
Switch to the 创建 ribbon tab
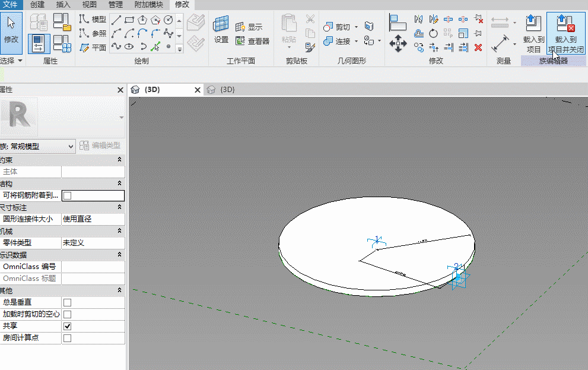tap(37, 5)
